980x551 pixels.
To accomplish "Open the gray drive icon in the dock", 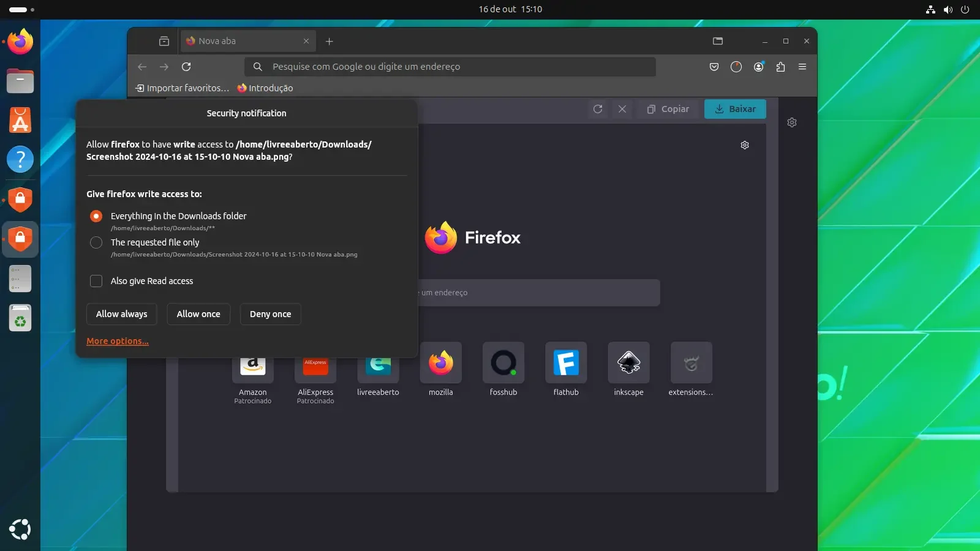I will pos(20,279).
